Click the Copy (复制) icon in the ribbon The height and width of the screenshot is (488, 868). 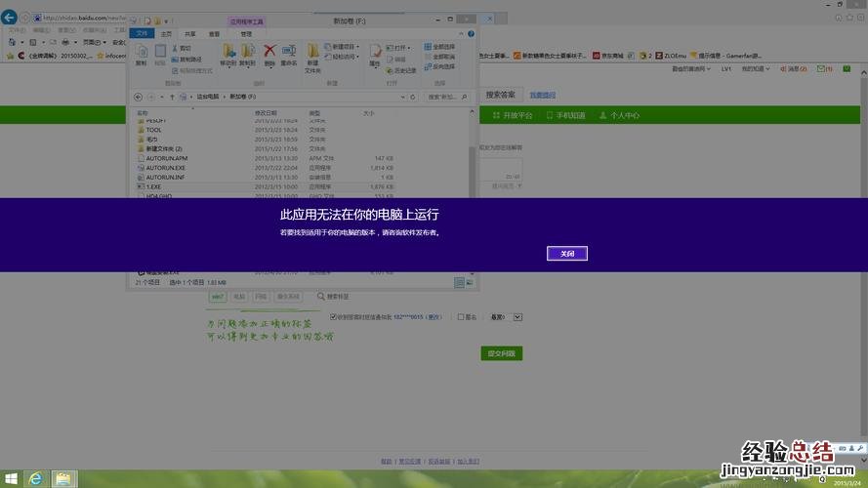[x=141, y=53]
